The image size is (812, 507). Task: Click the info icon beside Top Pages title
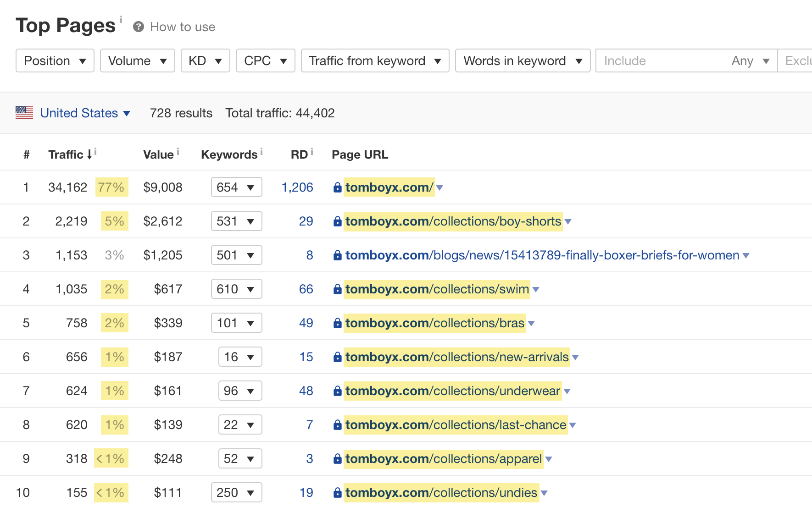(x=121, y=19)
